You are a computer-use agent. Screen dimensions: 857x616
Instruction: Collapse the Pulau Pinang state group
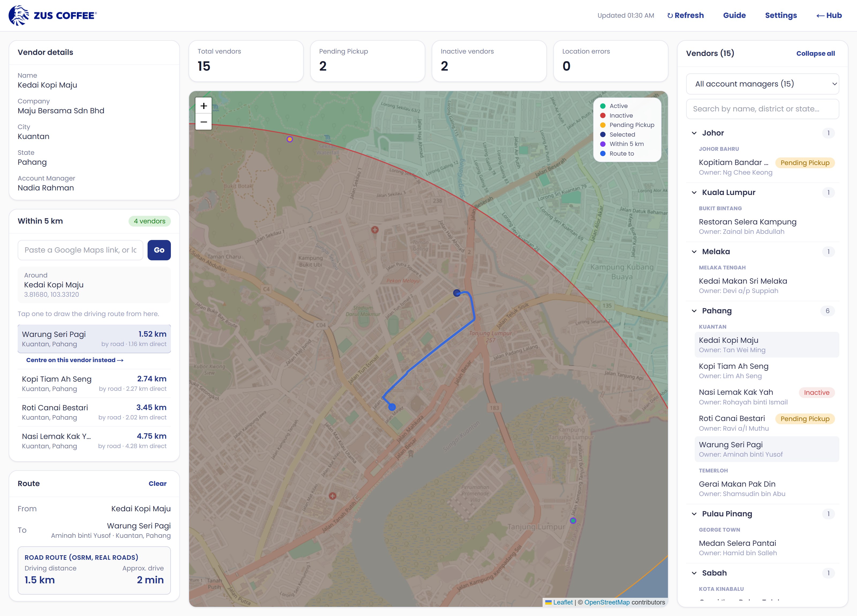click(x=762, y=514)
